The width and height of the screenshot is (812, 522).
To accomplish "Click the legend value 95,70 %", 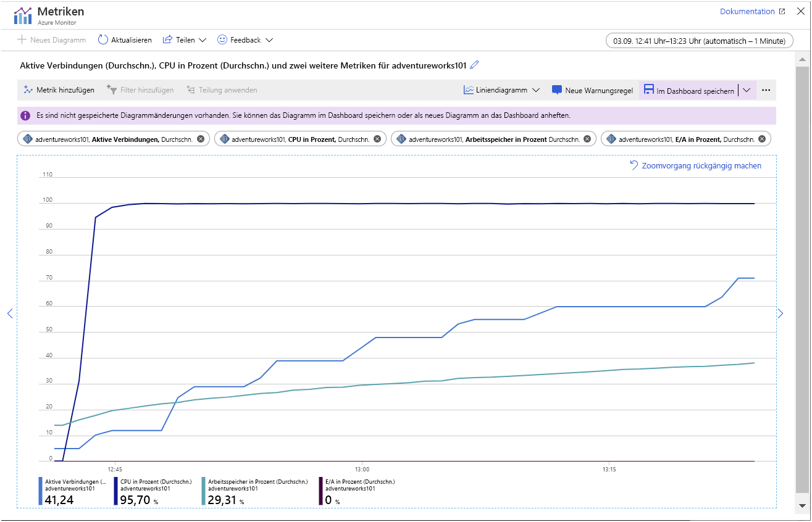I will [139, 500].
